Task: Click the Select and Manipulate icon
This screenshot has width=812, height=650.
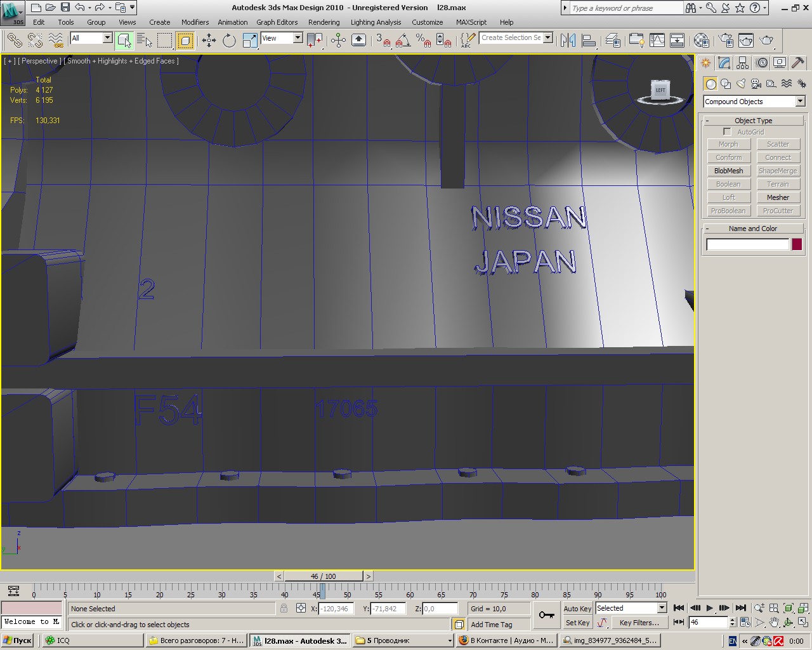Action: point(339,40)
